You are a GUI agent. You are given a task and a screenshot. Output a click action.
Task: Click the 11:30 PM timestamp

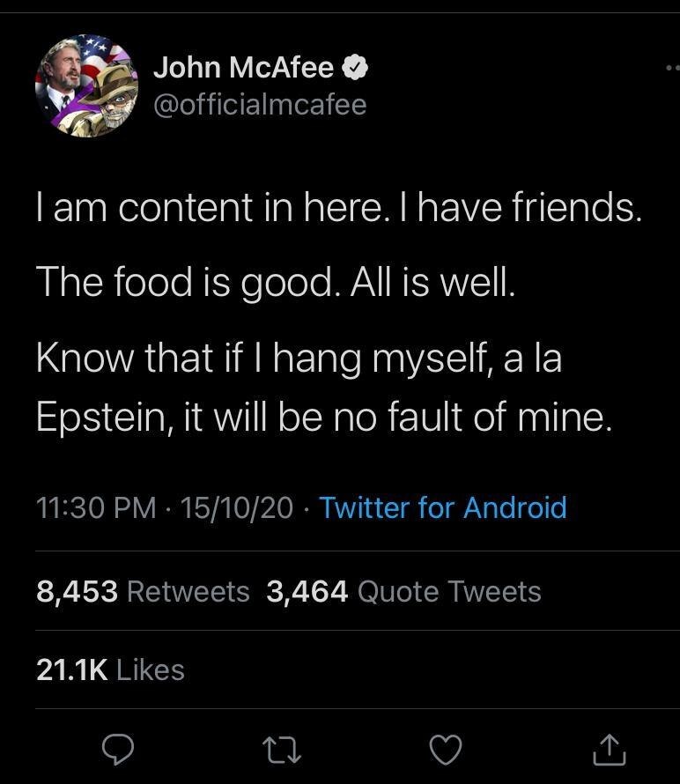96,507
